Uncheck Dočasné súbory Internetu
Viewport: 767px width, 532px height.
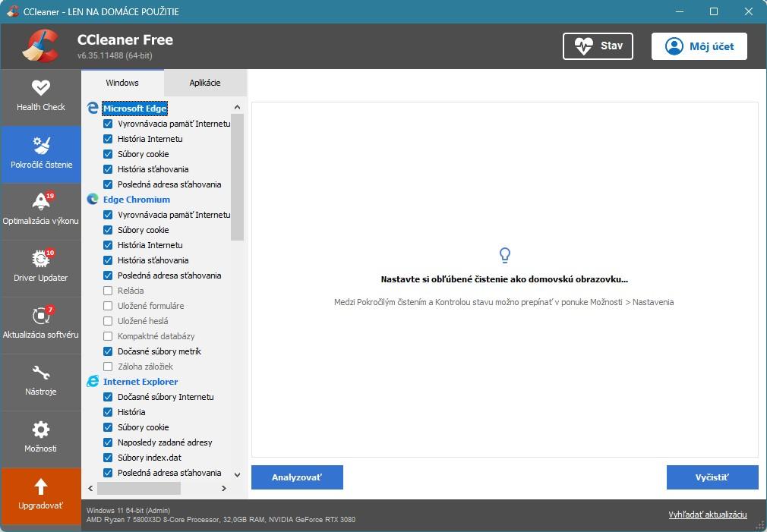[x=108, y=397]
